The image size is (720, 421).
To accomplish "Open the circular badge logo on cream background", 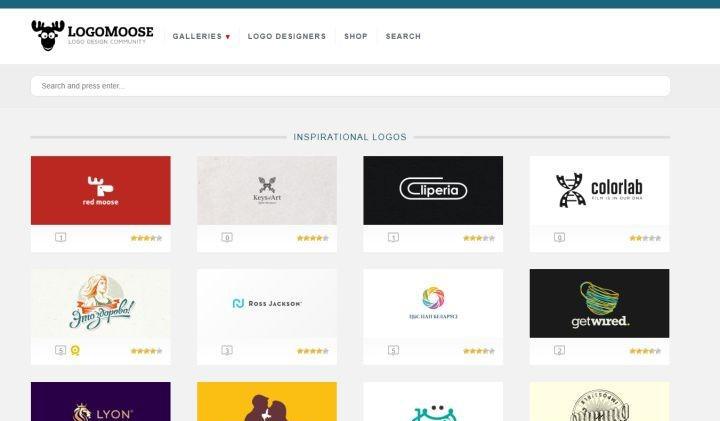I will 599,401.
